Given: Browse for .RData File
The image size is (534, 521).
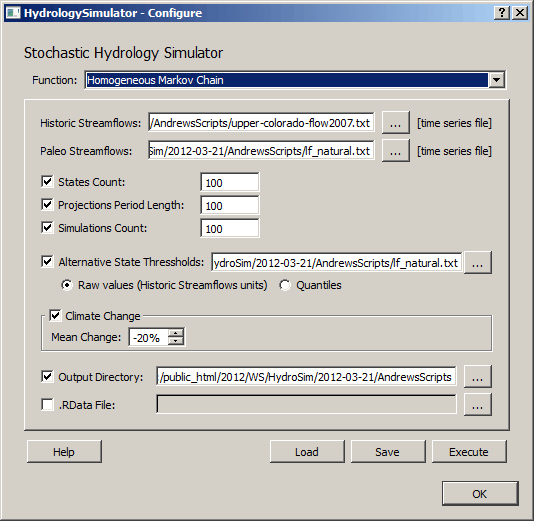Looking at the screenshot, I should point(478,405).
